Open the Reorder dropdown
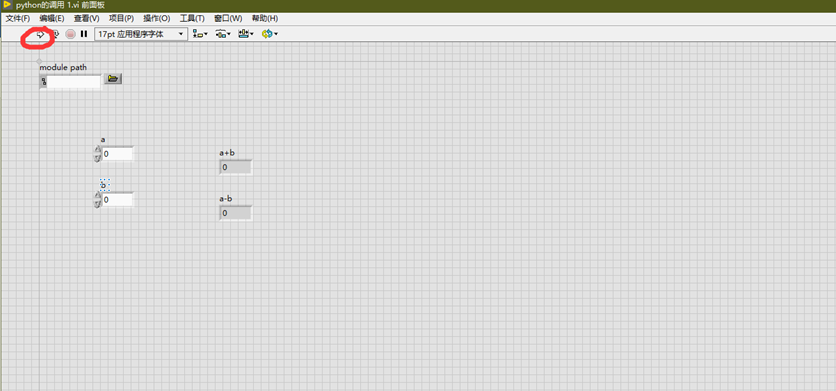 270,34
